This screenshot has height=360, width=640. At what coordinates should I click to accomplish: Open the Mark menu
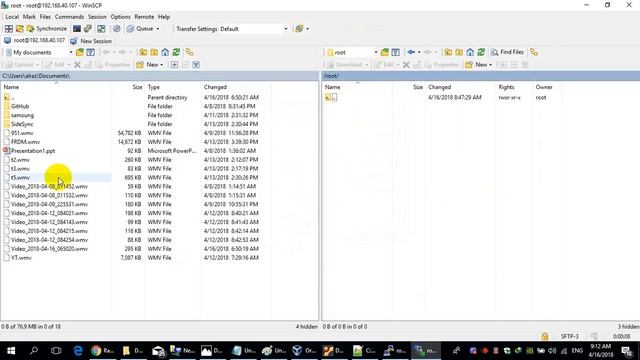[29, 17]
